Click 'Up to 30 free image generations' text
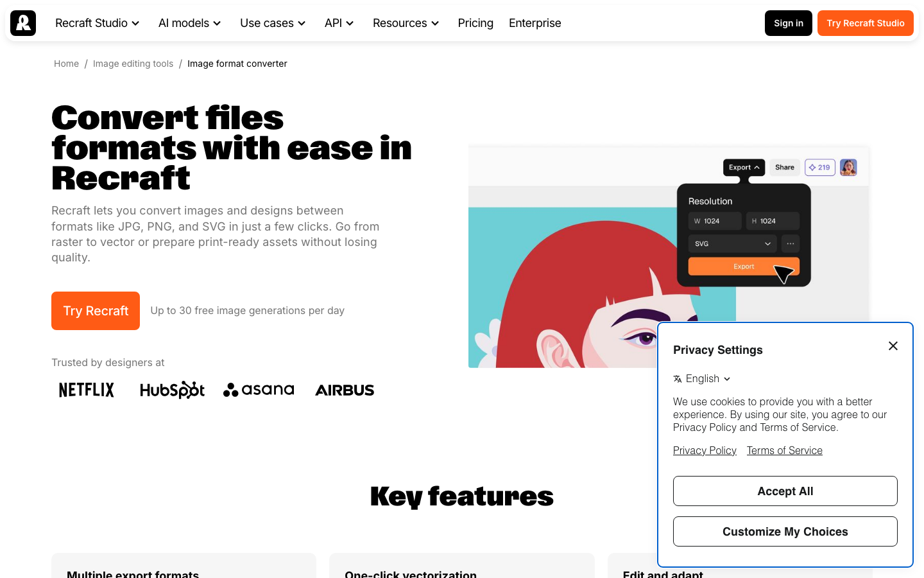Viewport: 924px width, 578px height. (x=248, y=311)
